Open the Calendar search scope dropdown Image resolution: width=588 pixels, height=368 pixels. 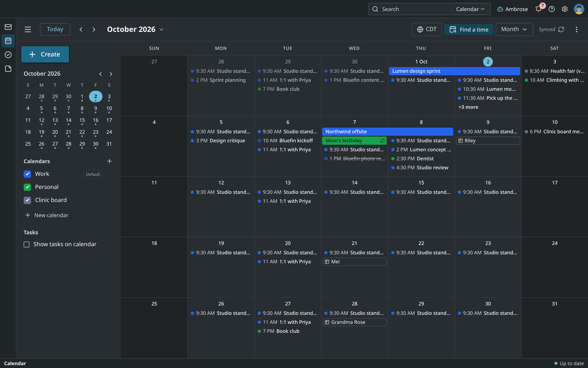coord(470,9)
